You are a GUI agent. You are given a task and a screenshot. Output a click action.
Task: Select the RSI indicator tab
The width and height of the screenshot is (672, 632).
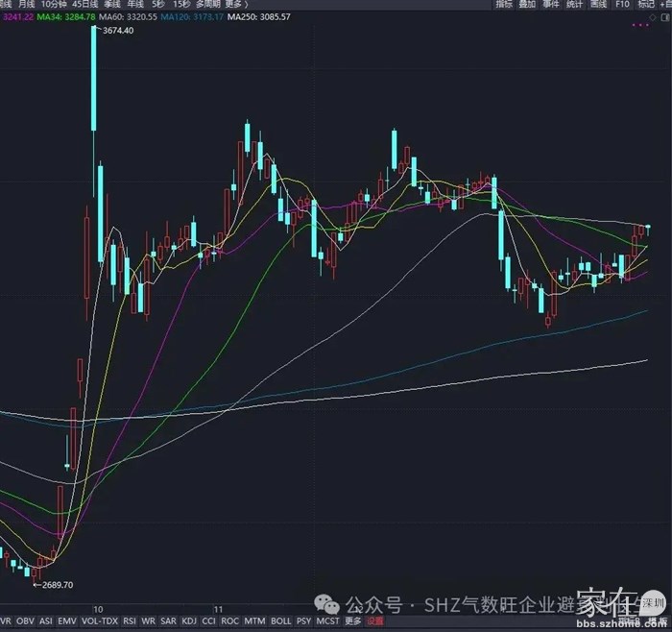[x=130, y=621]
